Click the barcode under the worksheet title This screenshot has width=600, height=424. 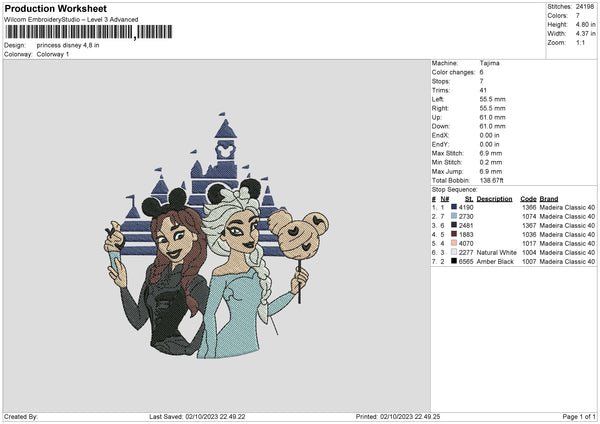88,32
